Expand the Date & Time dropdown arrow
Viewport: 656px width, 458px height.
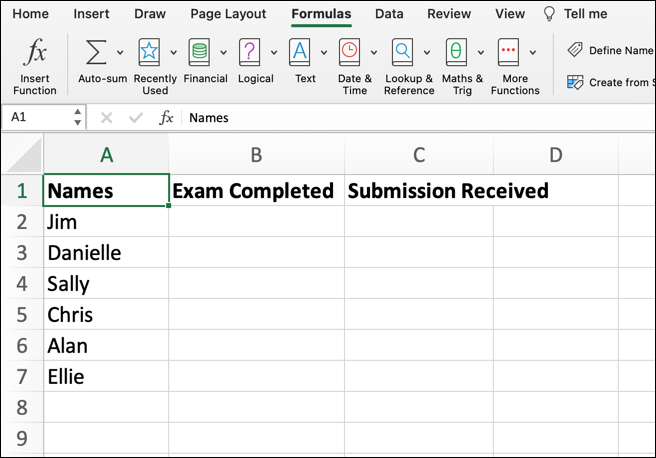click(374, 52)
